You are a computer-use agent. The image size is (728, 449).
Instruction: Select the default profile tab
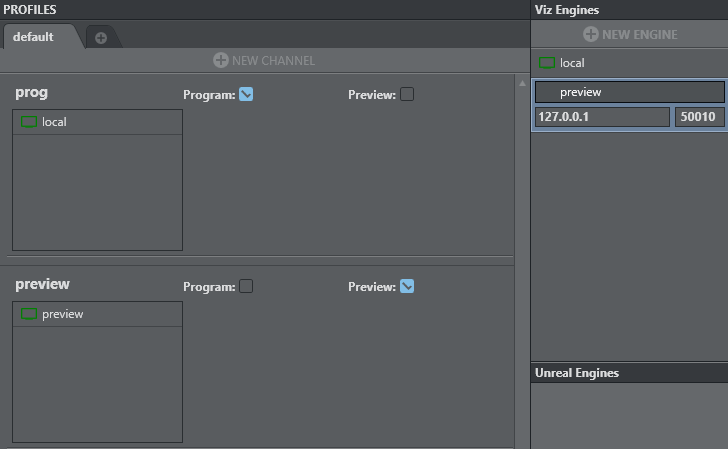33,37
